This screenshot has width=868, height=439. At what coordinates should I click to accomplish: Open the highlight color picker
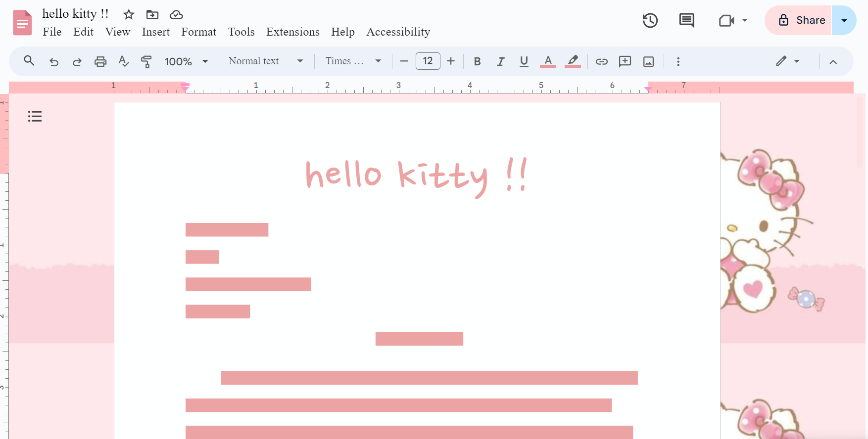click(x=573, y=61)
